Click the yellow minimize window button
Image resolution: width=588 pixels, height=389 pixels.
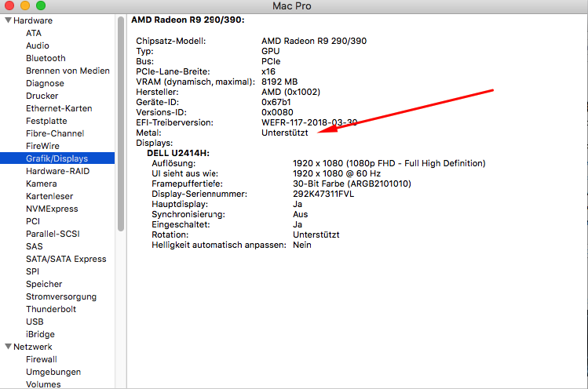point(25,5)
